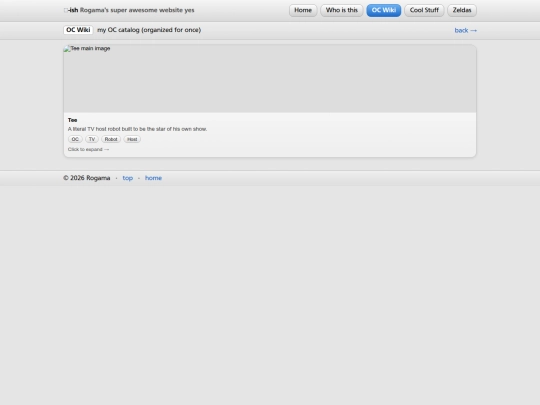540x405 pixels.
Task: Click the 2026 Rogama copyright text
Action: (87, 178)
